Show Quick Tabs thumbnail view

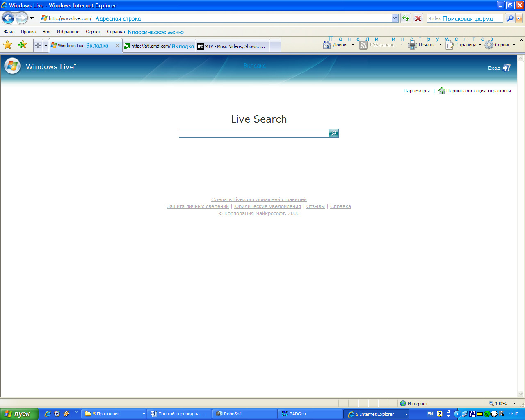pyautogui.click(x=38, y=46)
